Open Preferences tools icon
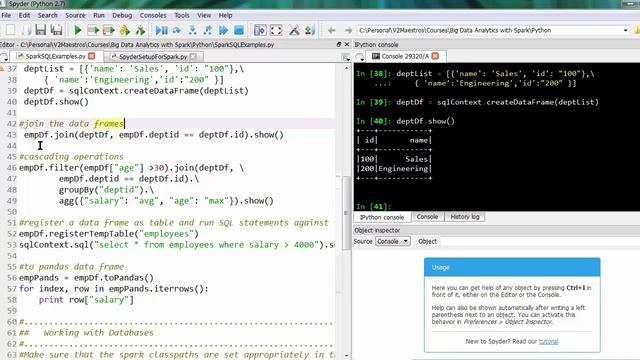The height and width of the screenshot is (360, 640). [294, 30]
